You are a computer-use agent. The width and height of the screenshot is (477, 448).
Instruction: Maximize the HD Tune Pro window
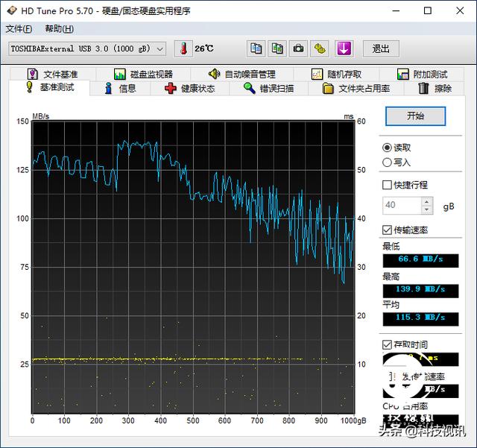click(427, 10)
